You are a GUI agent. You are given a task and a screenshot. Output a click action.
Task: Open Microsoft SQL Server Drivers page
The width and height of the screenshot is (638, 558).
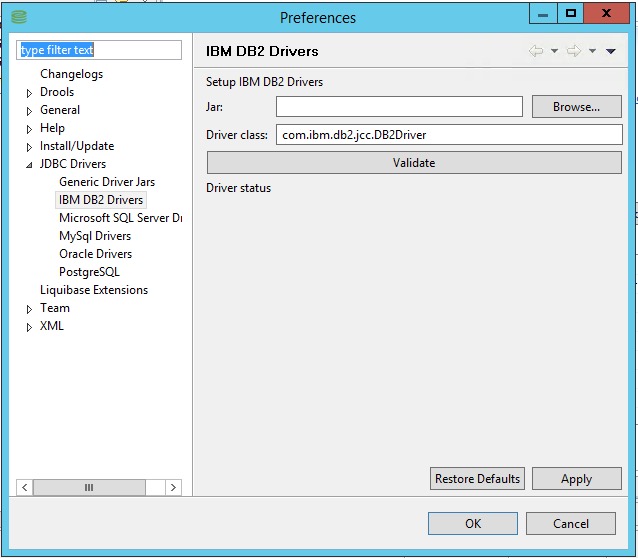coord(120,218)
